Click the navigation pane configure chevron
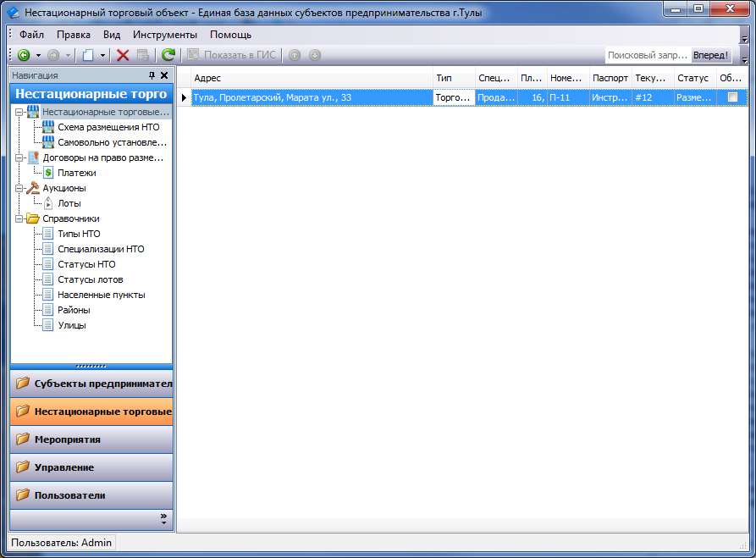The image size is (756, 558). (x=163, y=519)
